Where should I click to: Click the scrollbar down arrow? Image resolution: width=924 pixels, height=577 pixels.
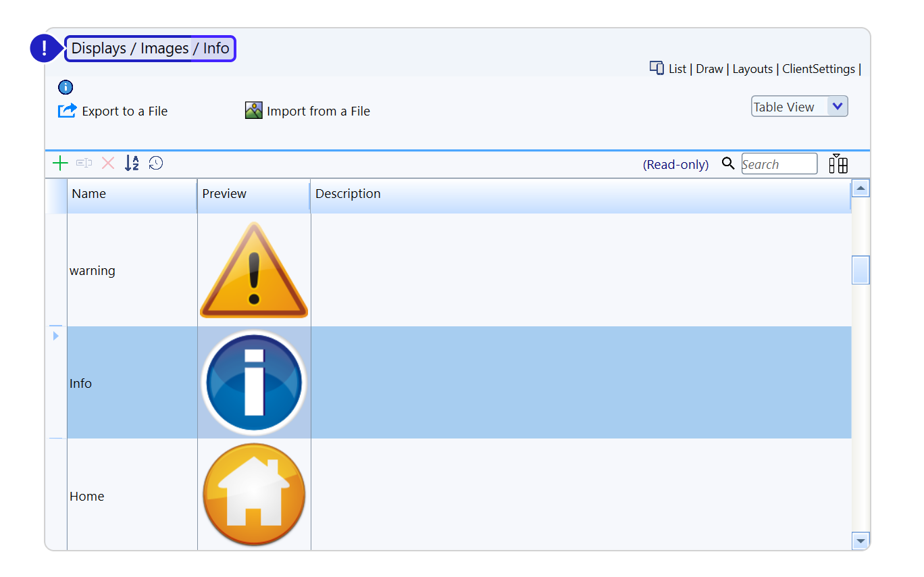click(861, 541)
